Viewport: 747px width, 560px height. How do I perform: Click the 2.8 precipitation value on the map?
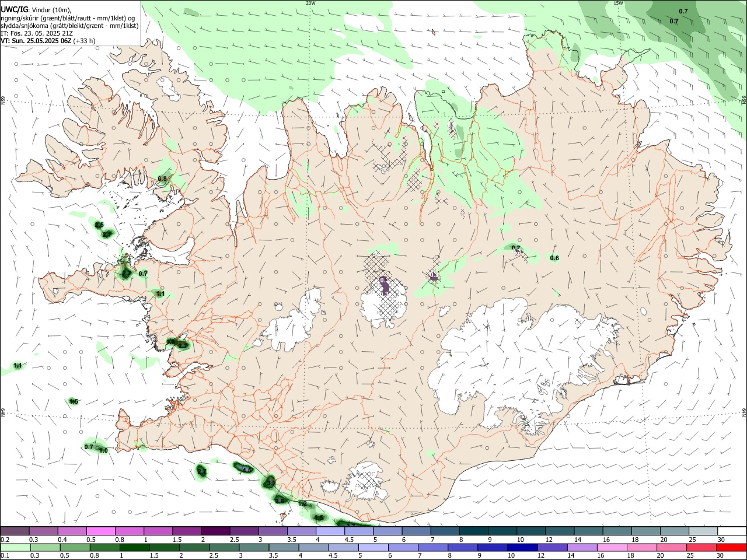(280, 501)
